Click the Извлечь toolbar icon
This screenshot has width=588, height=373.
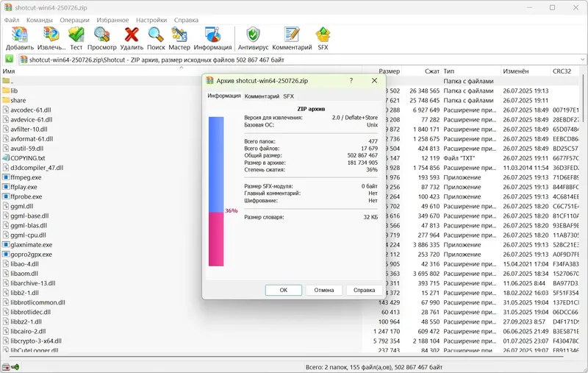[51, 35]
